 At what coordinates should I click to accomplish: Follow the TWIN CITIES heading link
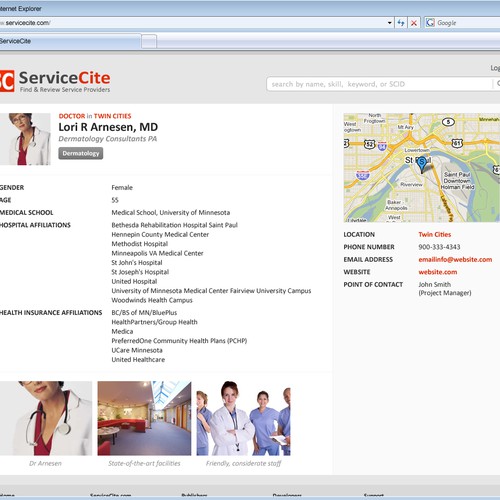pyautogui.click(x=112, y=116)
